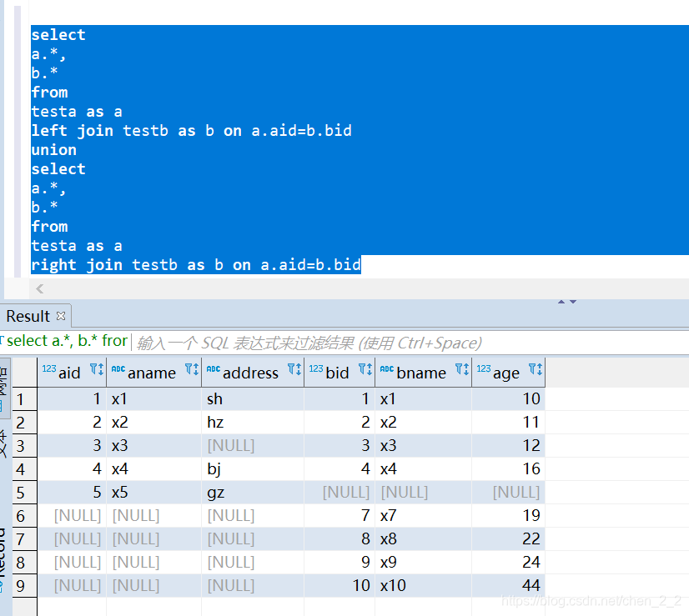Click panel expand down arrow above results
The width and height of the screenshot is (689, 616).
point(573,302)
